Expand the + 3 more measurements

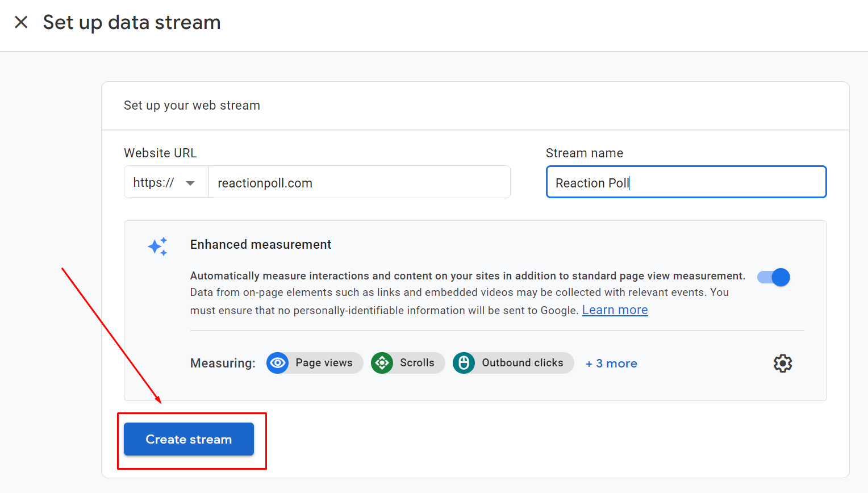[611, 364]
